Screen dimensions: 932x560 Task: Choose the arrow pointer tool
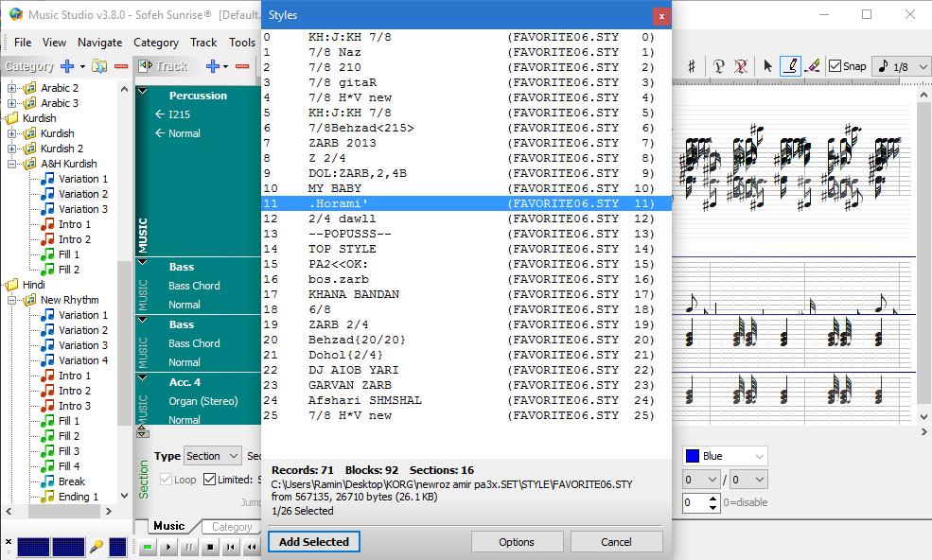click(x=767, y=66)
